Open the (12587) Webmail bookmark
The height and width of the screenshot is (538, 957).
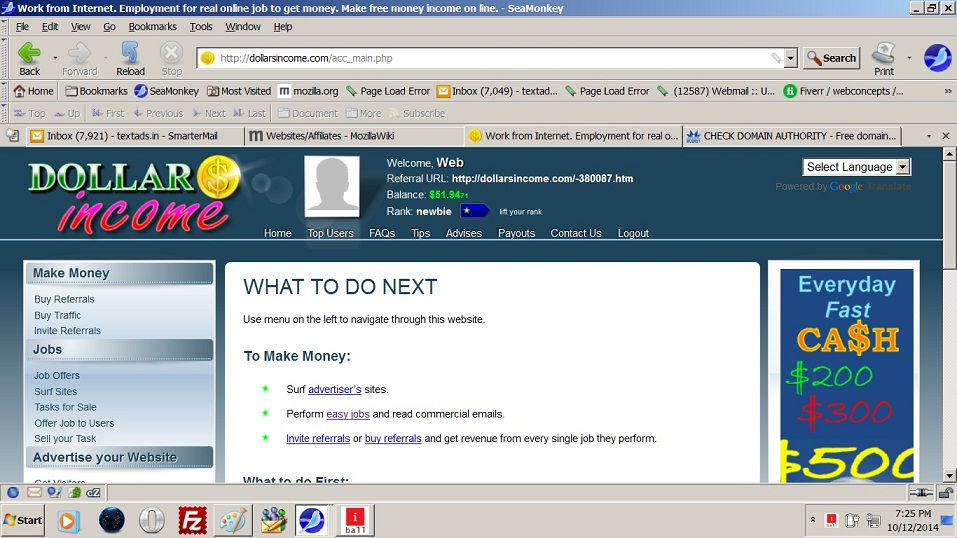point(716,91)
